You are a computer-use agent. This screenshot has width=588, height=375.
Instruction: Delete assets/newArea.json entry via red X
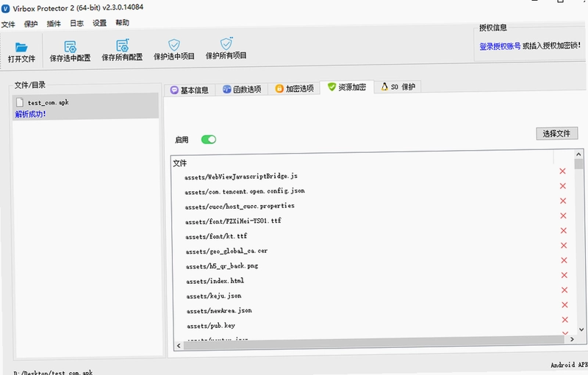coord(564,305)
